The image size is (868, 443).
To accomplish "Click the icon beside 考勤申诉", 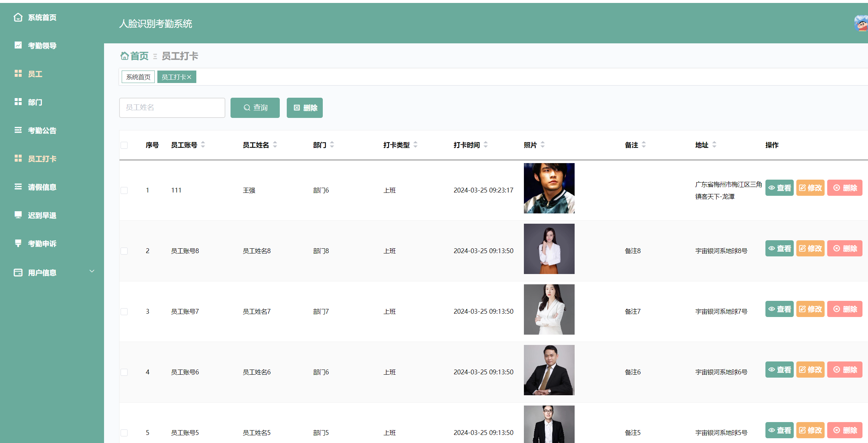I will click(18, 243).
